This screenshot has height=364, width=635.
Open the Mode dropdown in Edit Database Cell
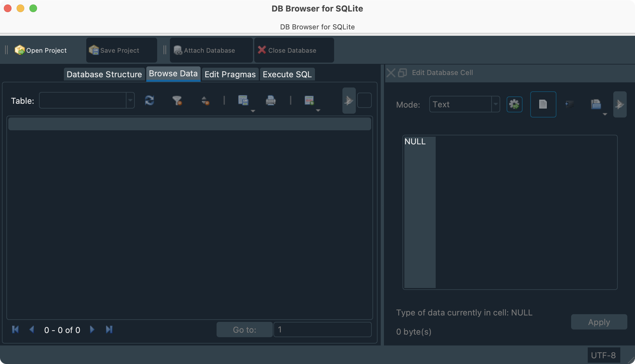(495, 104)
